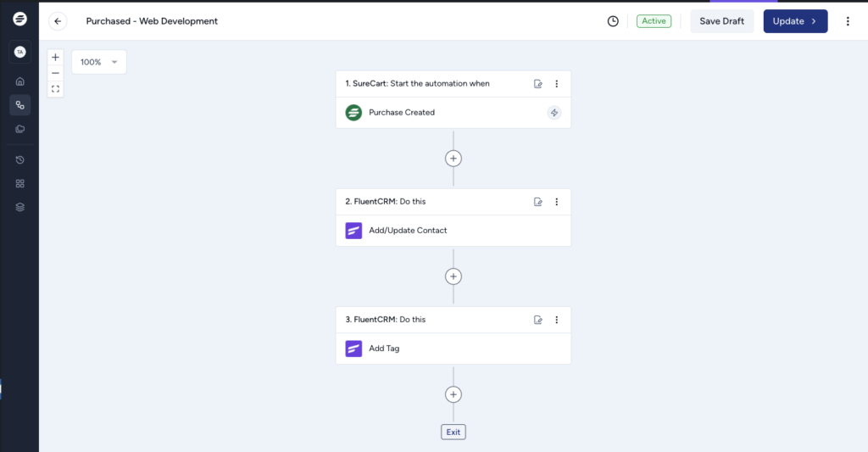This screenshot has width=868, height=452.
Task: Open the three-dot menu on the SureCart trigger
Action: point(556,84)
